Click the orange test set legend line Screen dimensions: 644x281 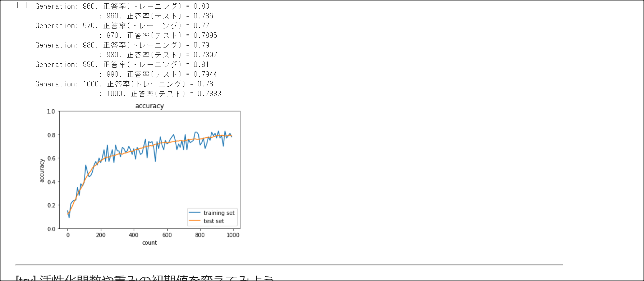click(x=194, y=221)
